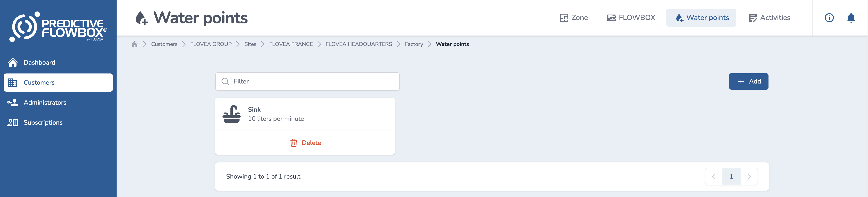The image size is (868, 197).
Task: Open Subscriptions from the sidebar
Action: pyautogui.click(x=43, y=122)
